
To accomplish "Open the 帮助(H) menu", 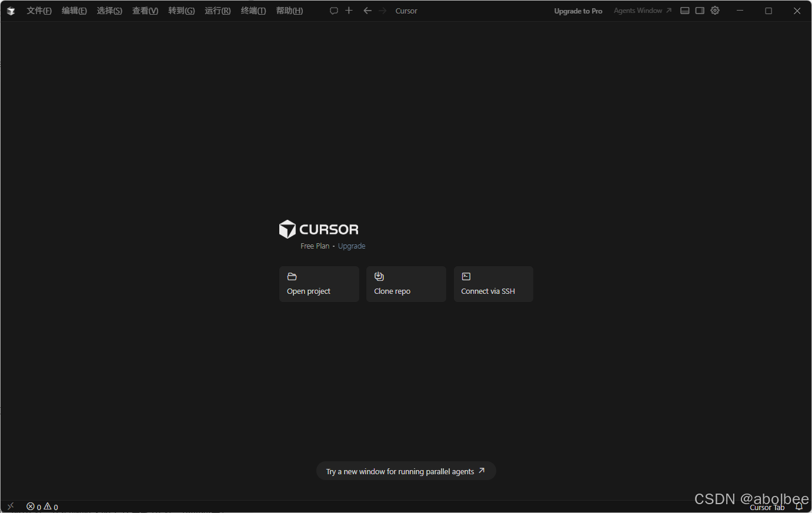I will coord(289,11).
